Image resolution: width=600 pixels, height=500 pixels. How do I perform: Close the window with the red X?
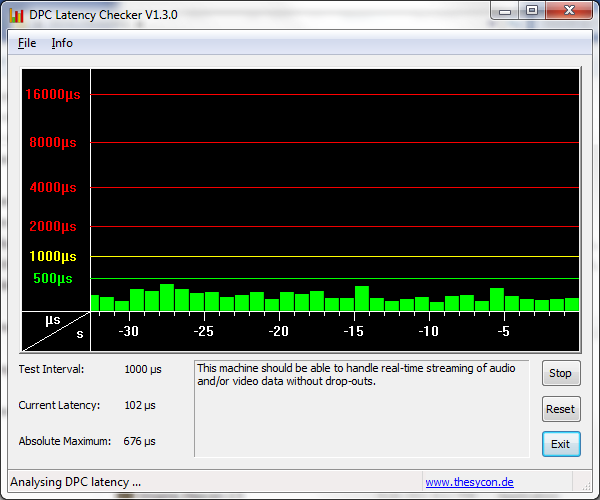568,11
